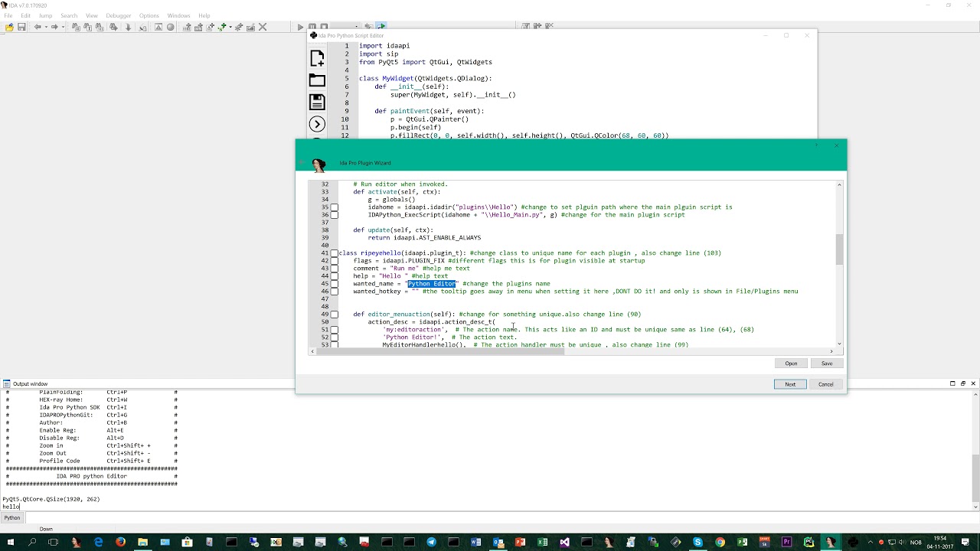Open the Help menu in IDA
The height and width of the screenshot is (551, 980).
(x=204, y=15)
